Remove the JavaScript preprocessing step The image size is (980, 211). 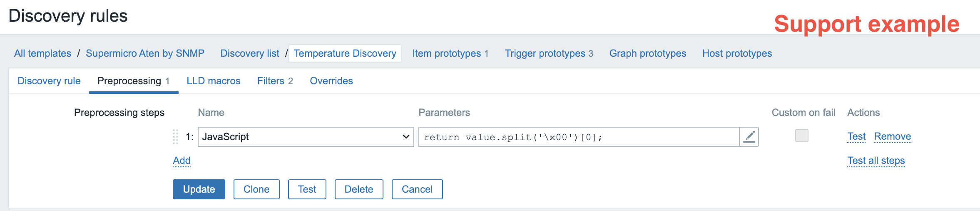pos(893,136)
